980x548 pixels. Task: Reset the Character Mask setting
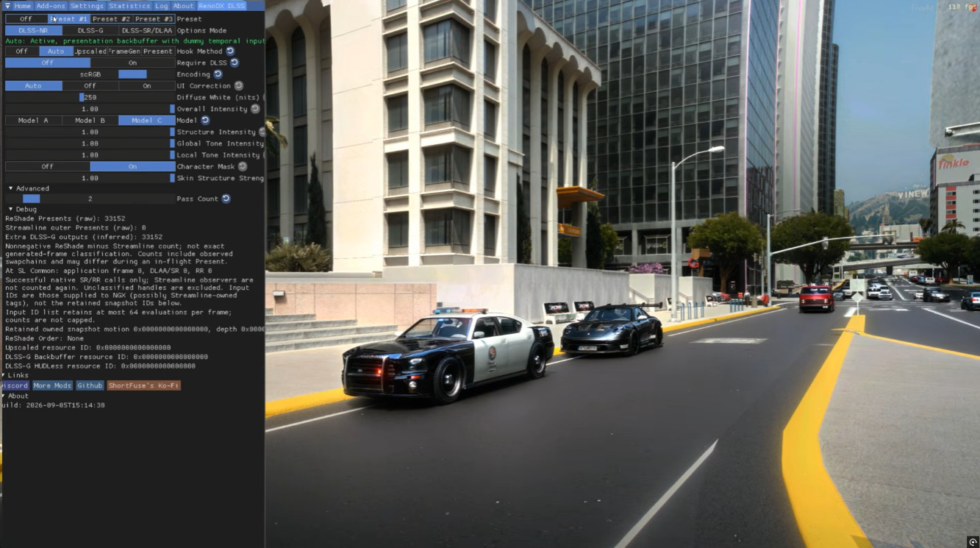(x=243, y=166)
